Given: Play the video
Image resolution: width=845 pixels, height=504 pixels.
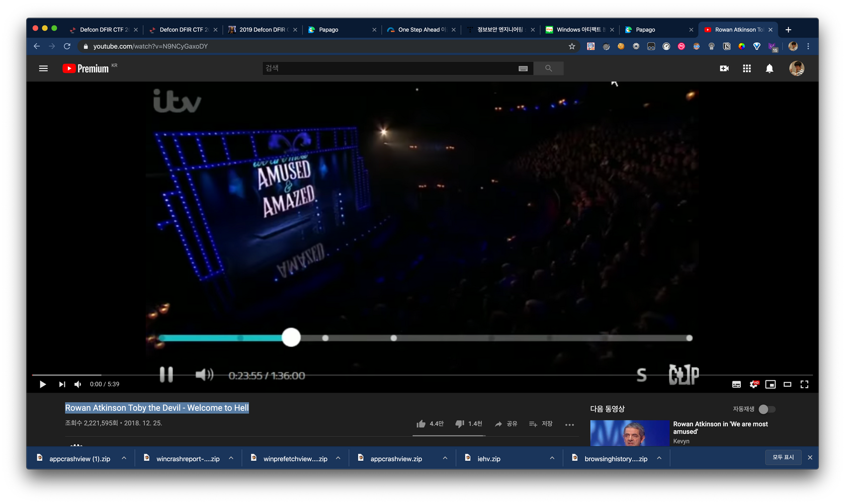Looking at the screenshot, I should click(43, 384).
